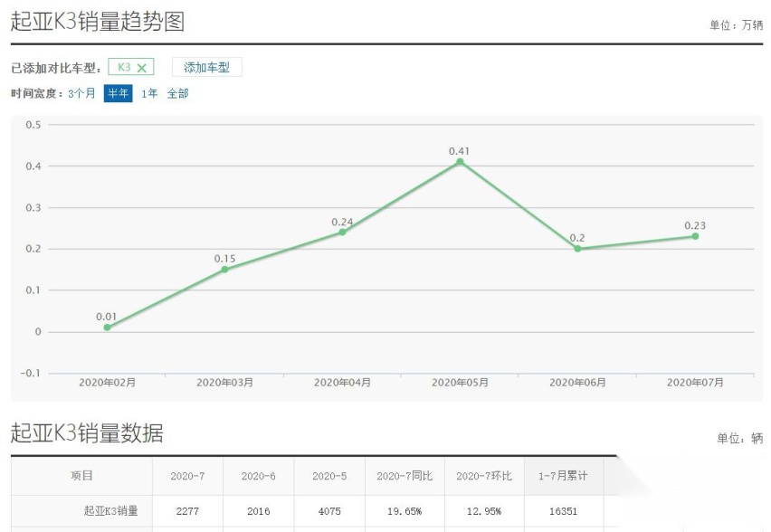The width and height of the screenshot is (771, 532).
Task: Click the 2020-7 column header
Action: pyautogui.click(x=187, y=476)
